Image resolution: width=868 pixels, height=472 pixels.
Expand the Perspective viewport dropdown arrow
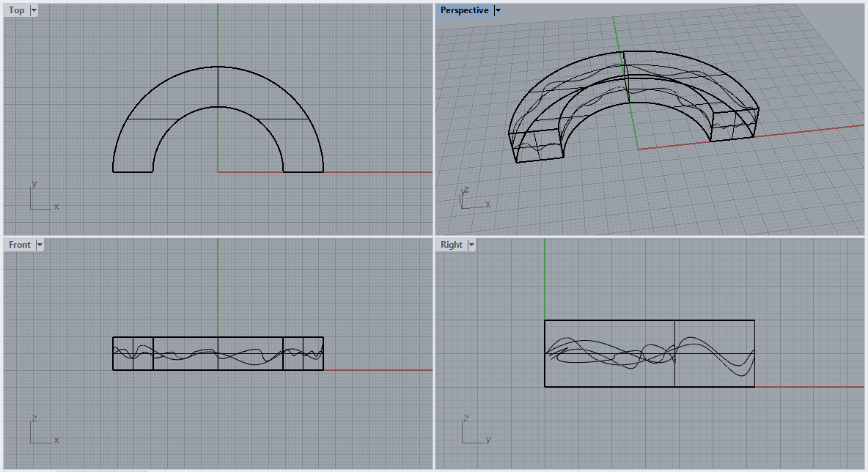pyautogui.click(x=498, y=10)
